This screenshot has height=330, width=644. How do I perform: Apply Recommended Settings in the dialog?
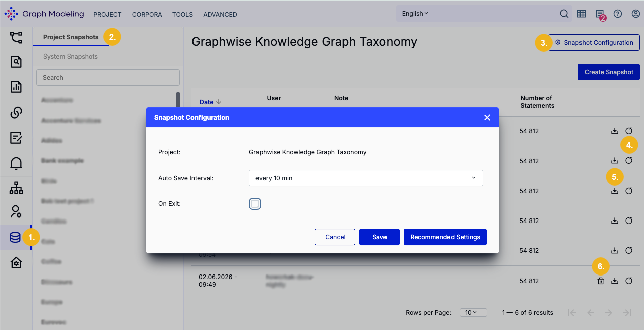(x=445, y=237)
